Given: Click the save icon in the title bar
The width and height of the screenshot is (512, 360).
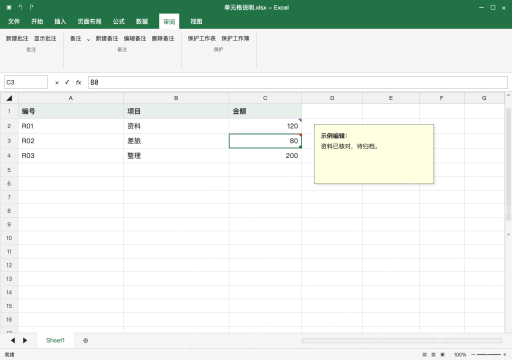Looking at the screenshot, I should coord(9,7).
